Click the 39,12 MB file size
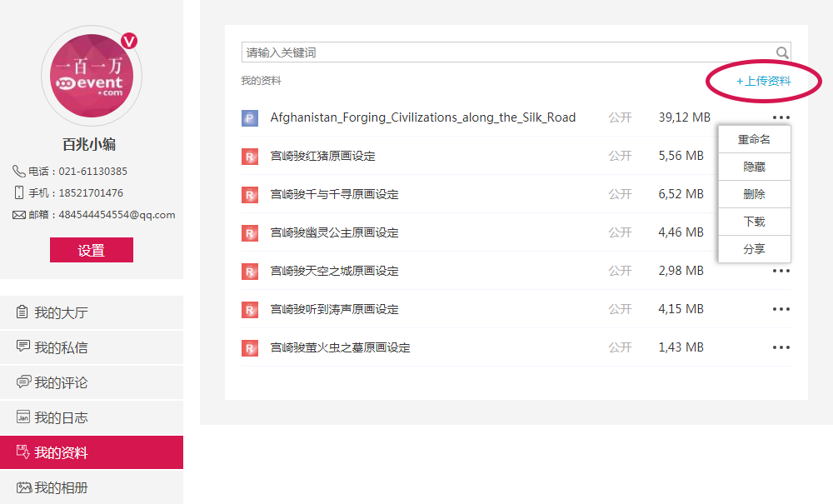 [x=684, y=117]
